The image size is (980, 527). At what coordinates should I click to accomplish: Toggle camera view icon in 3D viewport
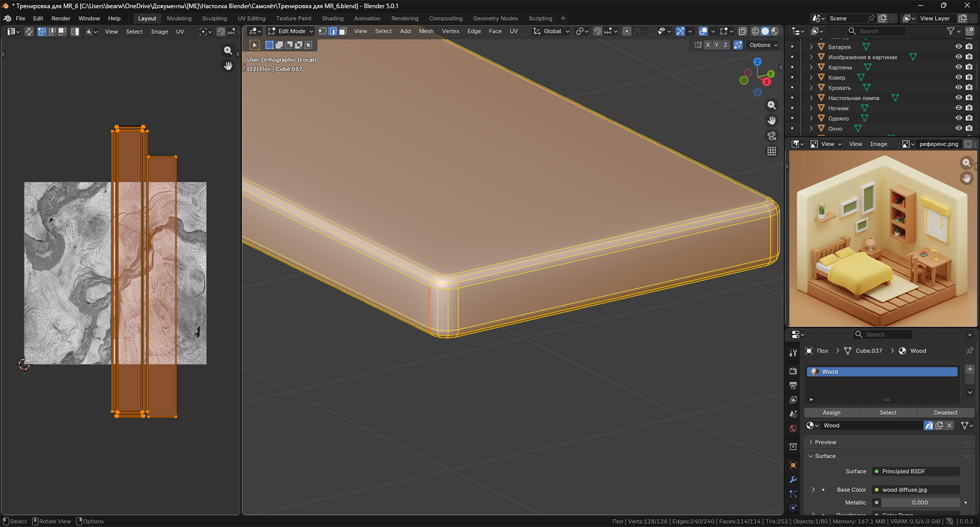point(772,136)
